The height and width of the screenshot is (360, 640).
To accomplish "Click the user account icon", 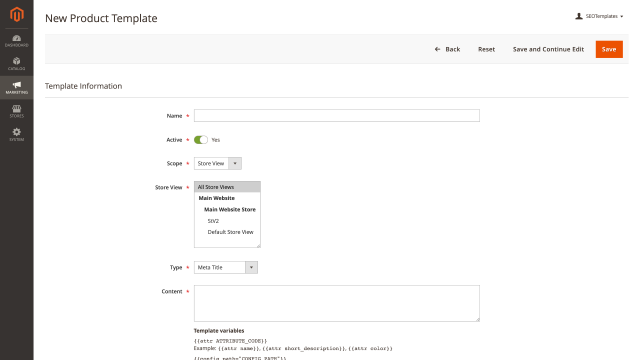I will pyautogui.click(x=579, y=16).
